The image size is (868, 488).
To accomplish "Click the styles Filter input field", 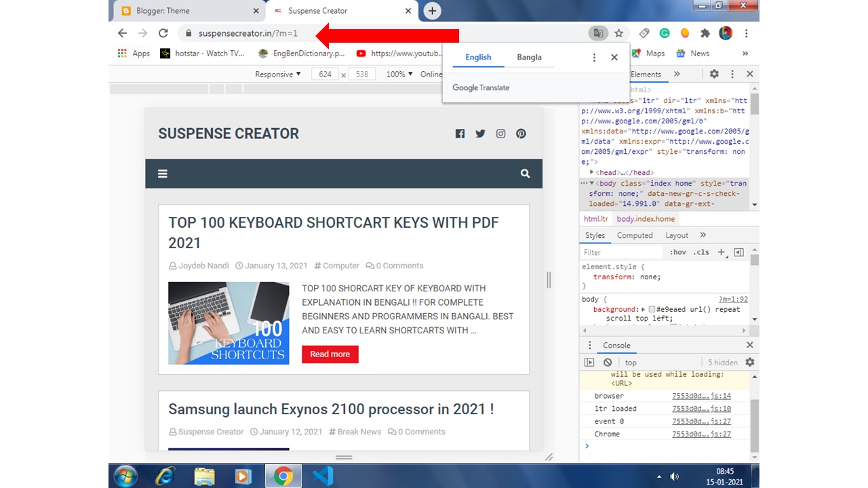I will (622, 252).
